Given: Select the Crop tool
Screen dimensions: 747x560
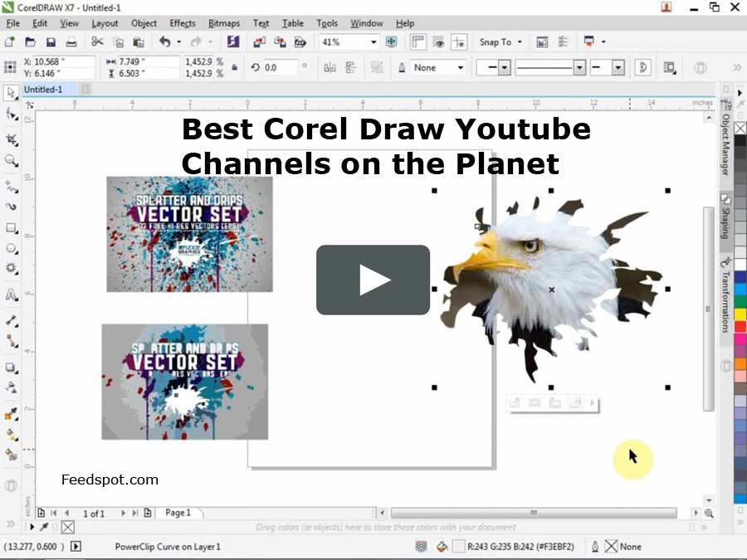Looking at the screenshot, I should point(11,139).
